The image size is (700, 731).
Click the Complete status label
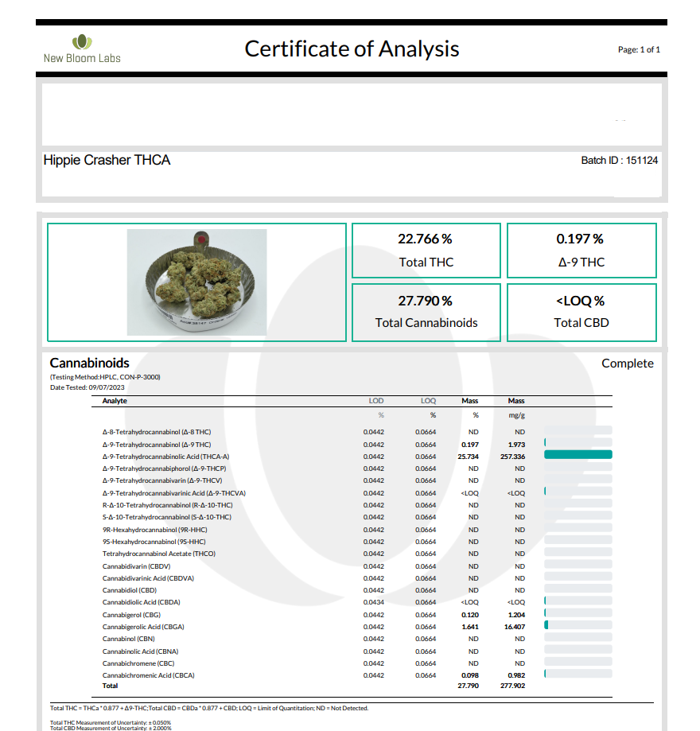[x=628, y=364]
